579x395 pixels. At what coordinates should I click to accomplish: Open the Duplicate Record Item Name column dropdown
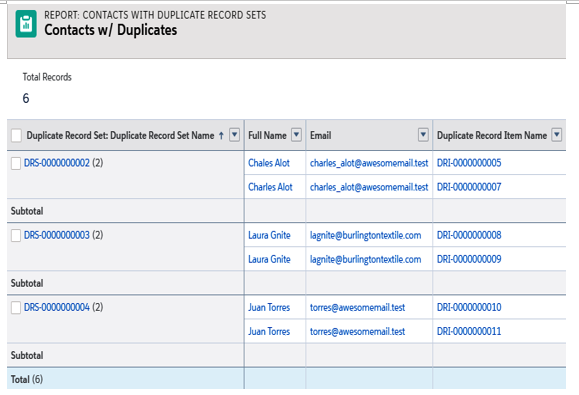(x=556, y=135)
